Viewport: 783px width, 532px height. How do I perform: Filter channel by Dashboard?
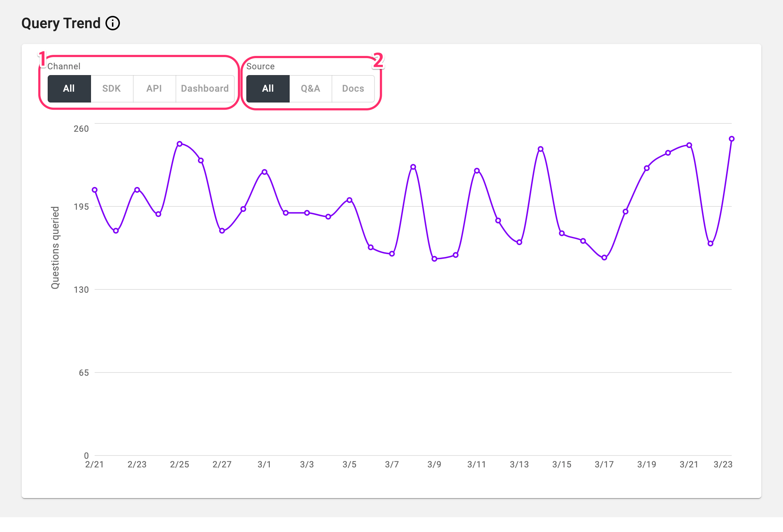click(x=205, y=89)
